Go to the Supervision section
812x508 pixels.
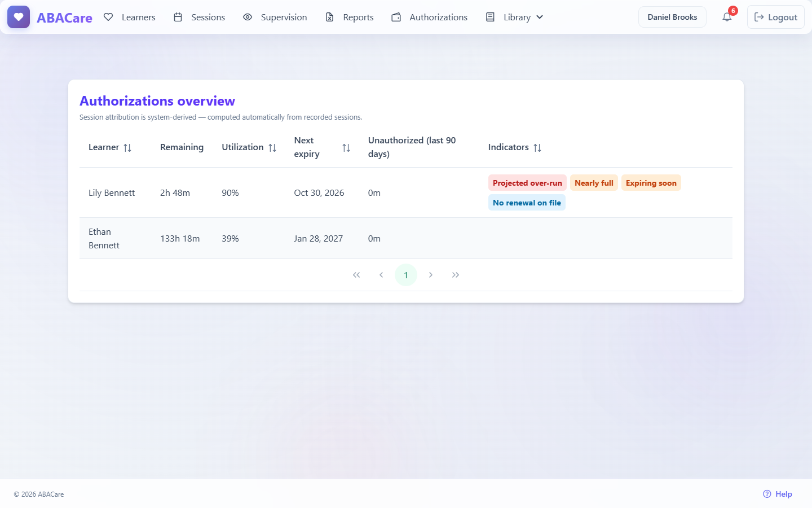tap(275, 17)
